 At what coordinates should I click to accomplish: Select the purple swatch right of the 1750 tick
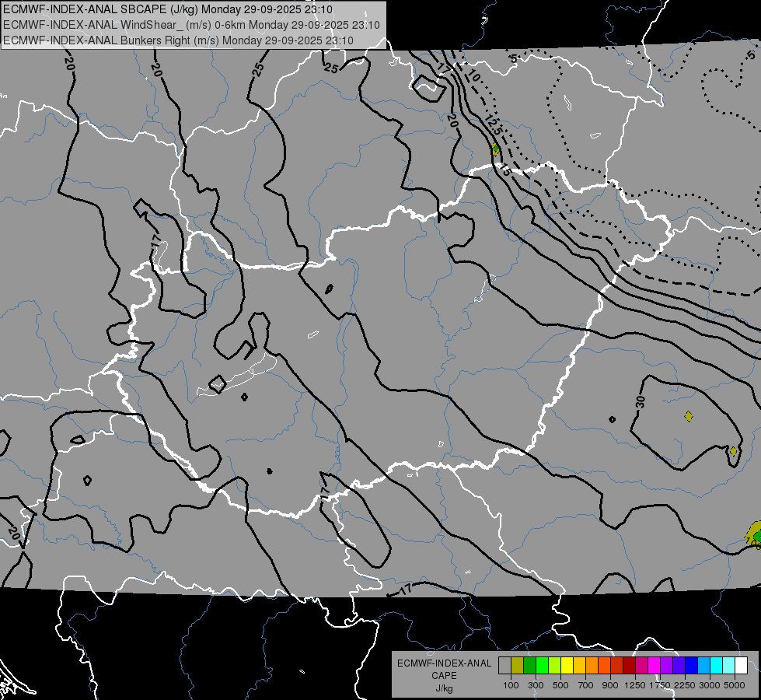click(x=666, y=666)
